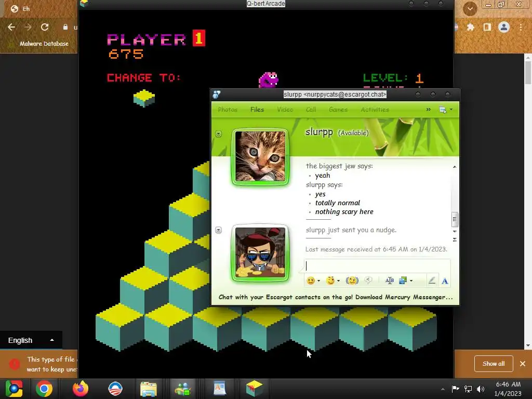The width and height of the screenshot is (532, 399).
Task: Click the greyed voice clip icon
Action: click(x=368, y=280)
